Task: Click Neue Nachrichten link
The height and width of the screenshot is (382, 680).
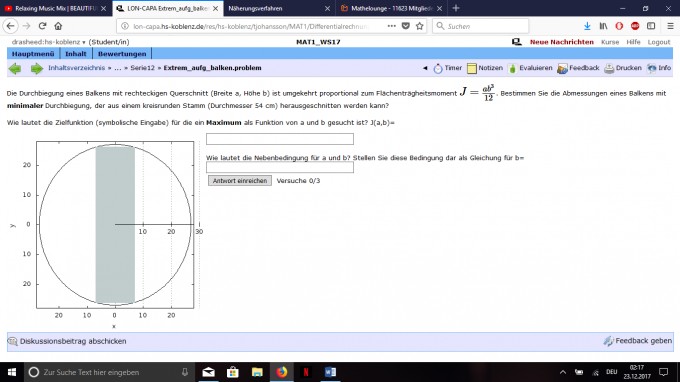Action: [562, 42]
